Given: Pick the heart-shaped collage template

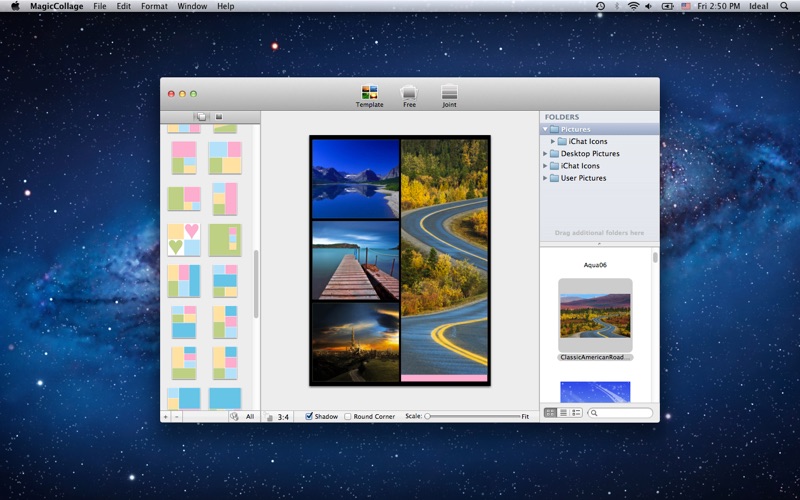Looking at the screenshot, I should [x=184, y=240].
